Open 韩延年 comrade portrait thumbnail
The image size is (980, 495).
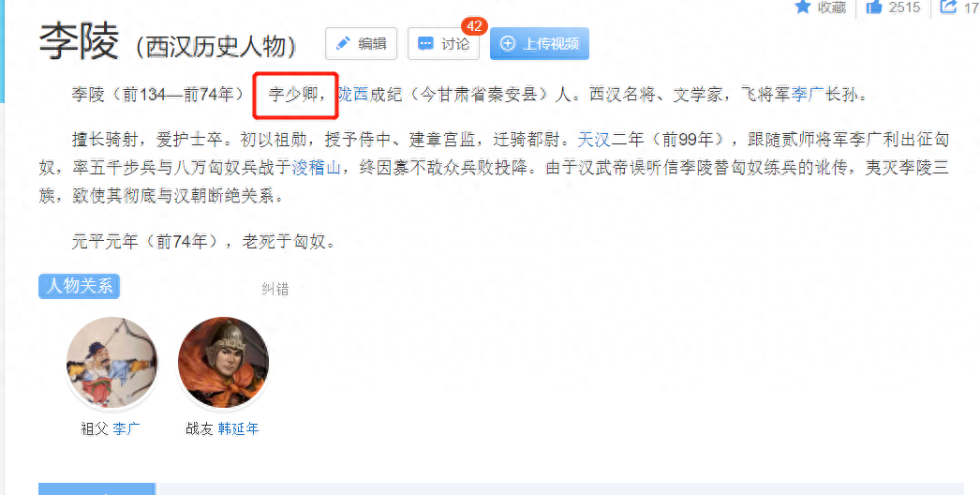223,362
